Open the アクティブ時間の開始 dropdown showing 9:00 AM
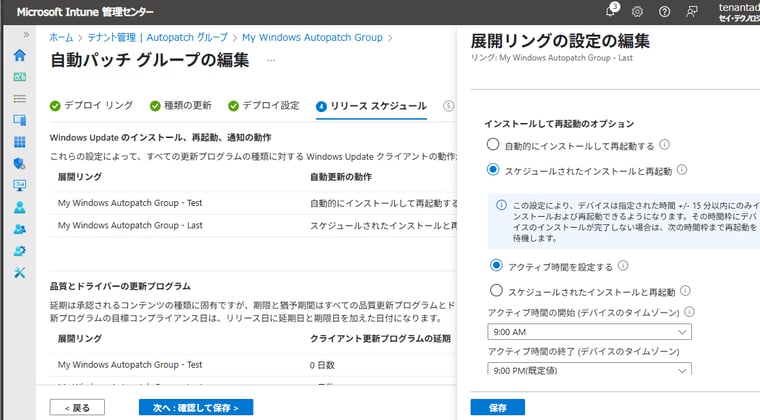The width and height of the screenshot is (760, 420). tap(589, 332)
